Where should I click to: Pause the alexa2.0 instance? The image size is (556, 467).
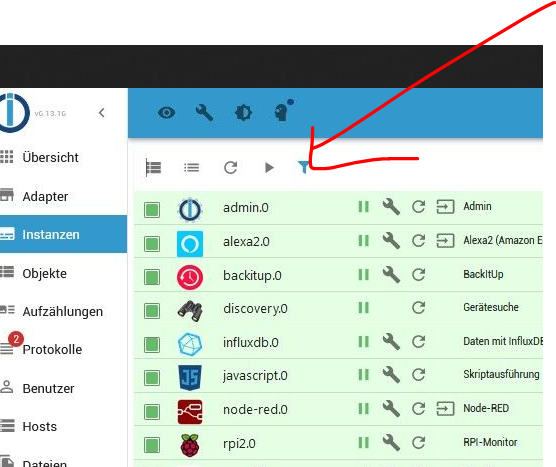(x=363, y=240)
